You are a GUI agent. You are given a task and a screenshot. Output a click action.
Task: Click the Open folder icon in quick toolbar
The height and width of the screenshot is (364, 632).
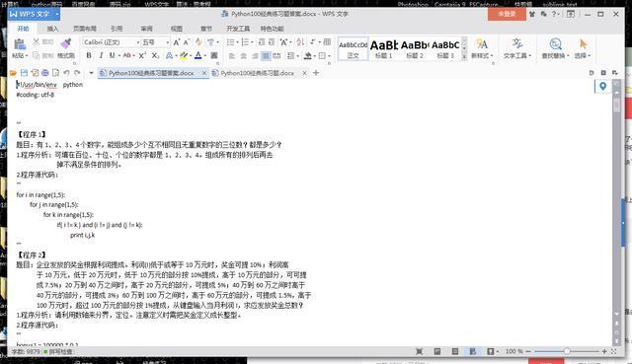[x=13, y=73]
